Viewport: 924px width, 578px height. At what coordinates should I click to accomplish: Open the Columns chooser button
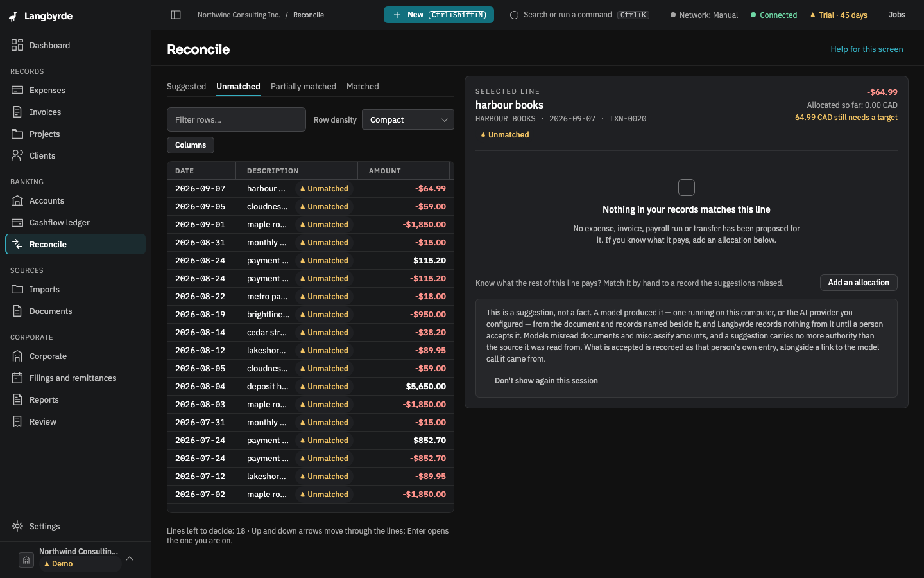click(x=191, y=145)
